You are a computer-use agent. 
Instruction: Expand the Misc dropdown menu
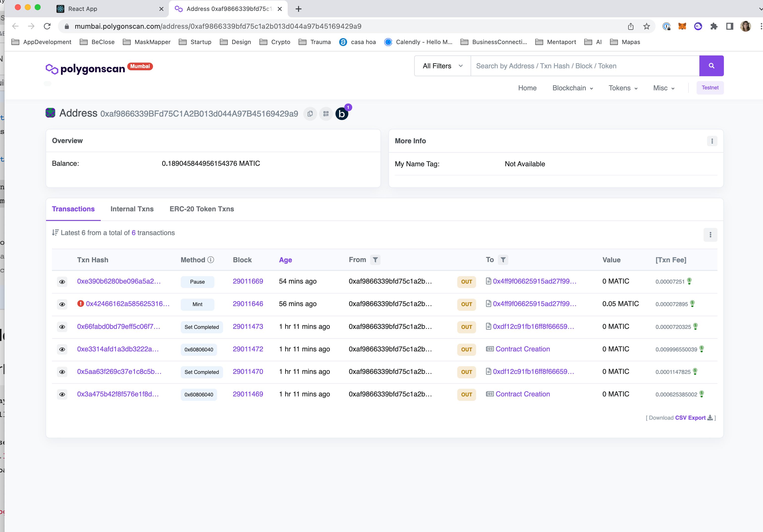[x=663, y=88]
